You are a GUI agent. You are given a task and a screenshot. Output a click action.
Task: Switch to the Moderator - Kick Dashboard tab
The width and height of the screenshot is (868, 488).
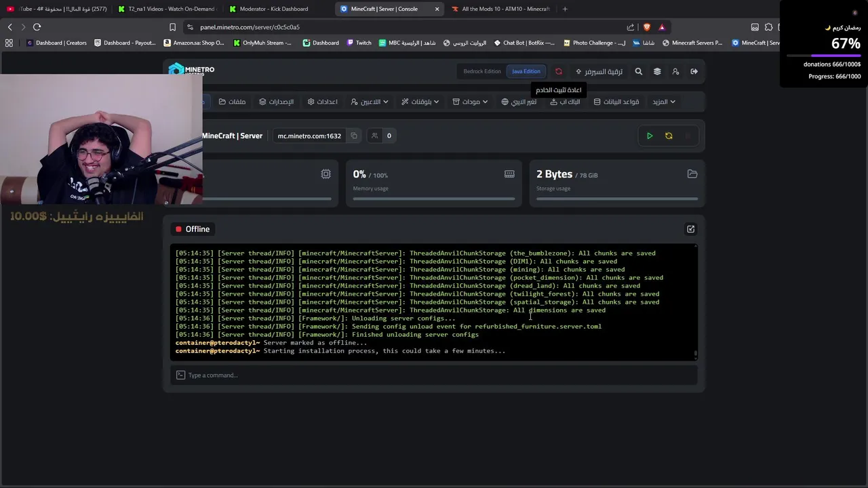(273, 9)
